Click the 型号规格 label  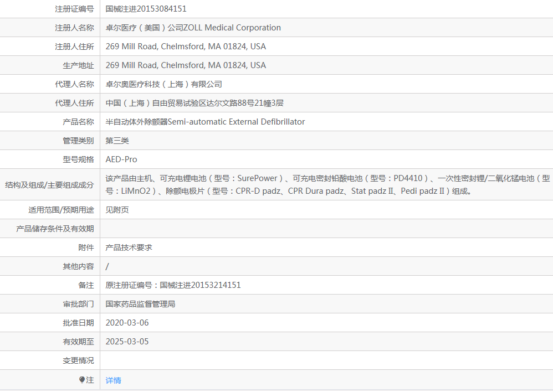(x=78, y=159)
